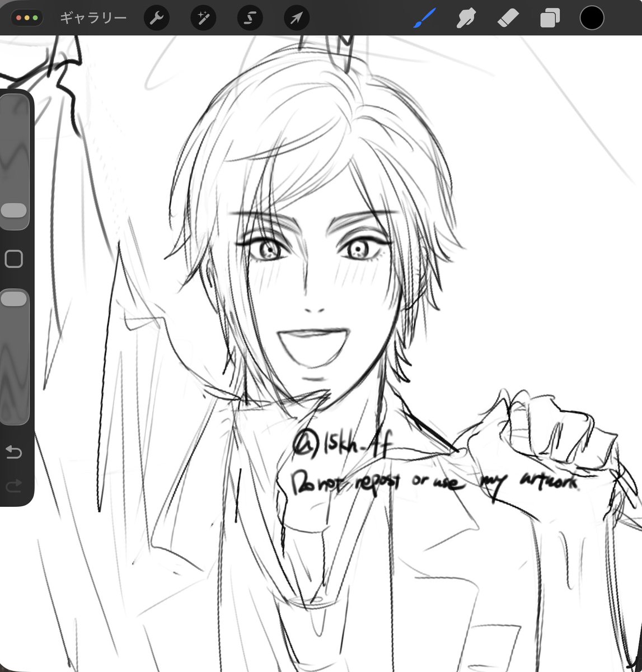This screenshot has width=642, height=672.
Task: Undo the last stroke with sidebar arrow
Action: click(13, 452)
